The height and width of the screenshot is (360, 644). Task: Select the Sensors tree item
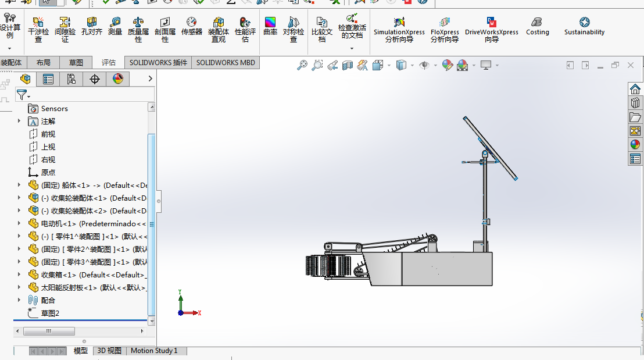pyautogui.click(x=48, y=109)
